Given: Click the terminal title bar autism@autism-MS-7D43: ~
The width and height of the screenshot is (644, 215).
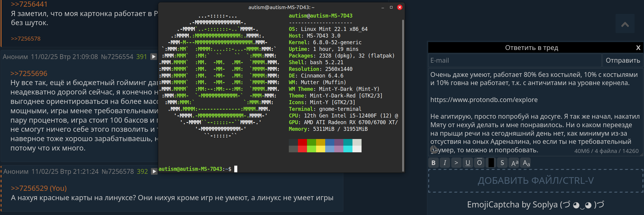Looking at the screenshot, I should (x=282, y=7).
